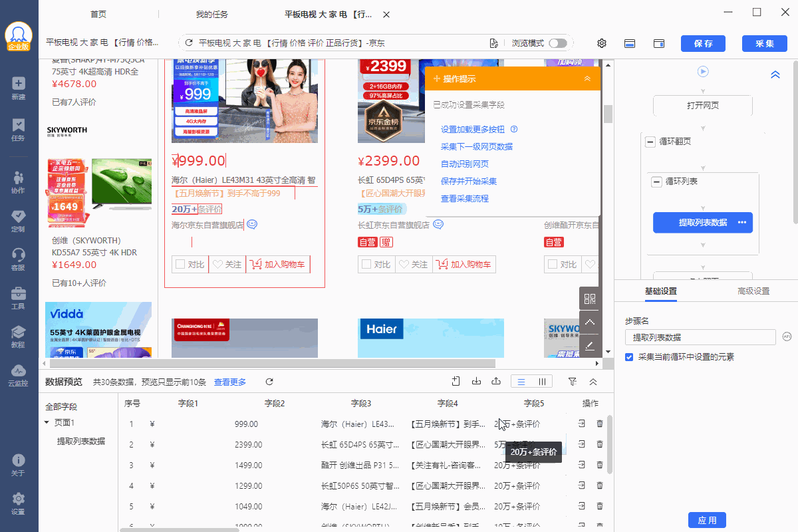Switch data preview to column view
Image resolution: width=798 pixels, height=532 pixels.
[x=542, y=381]
